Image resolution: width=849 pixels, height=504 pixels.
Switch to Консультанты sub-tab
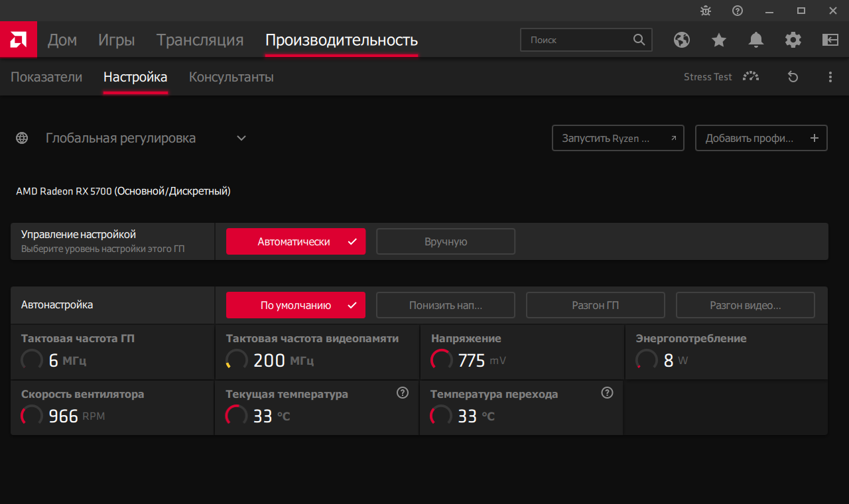231,77
